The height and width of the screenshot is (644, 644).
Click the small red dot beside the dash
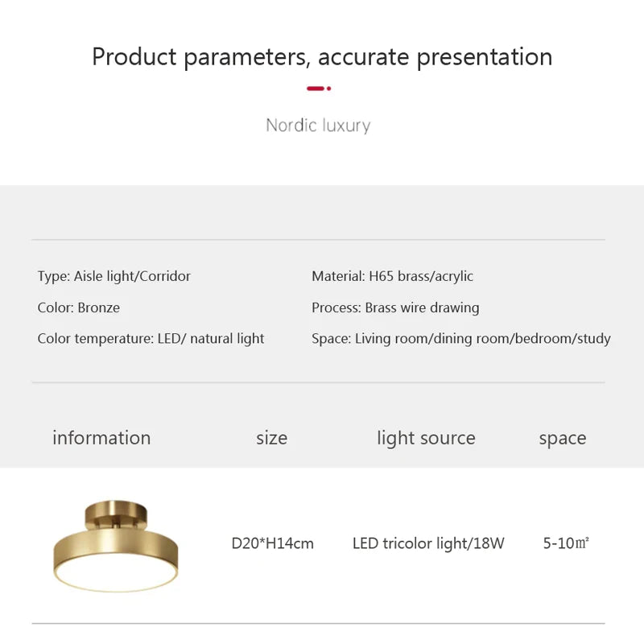point(328,89)
